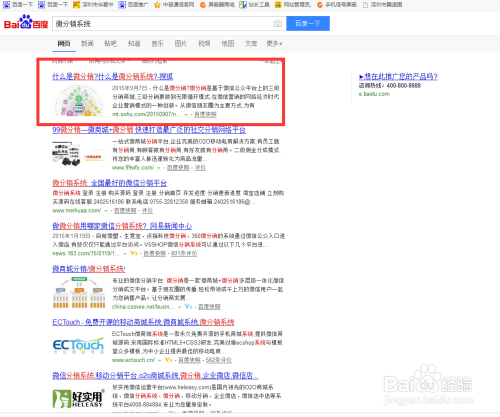The width and height of the screenshot is (500, 417).
Task: Open 百度快照 for the news.163.com result
Action: click(155, 253)
